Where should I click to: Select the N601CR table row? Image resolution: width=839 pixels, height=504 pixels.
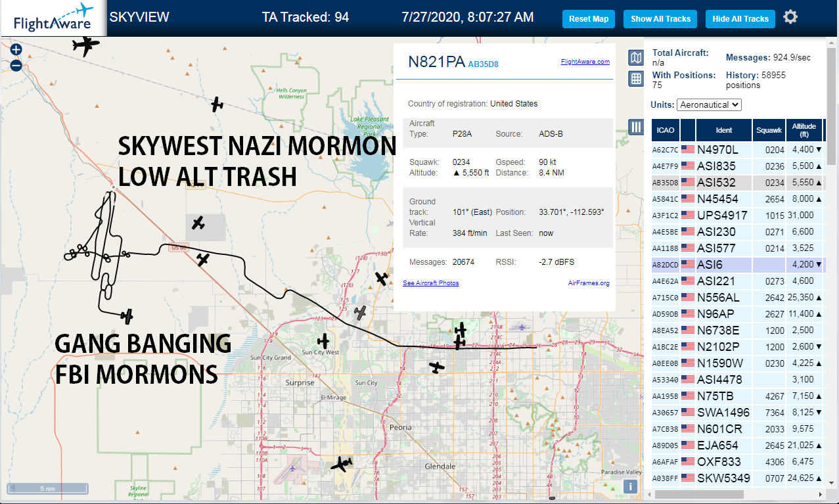click(x=738, y=429)
